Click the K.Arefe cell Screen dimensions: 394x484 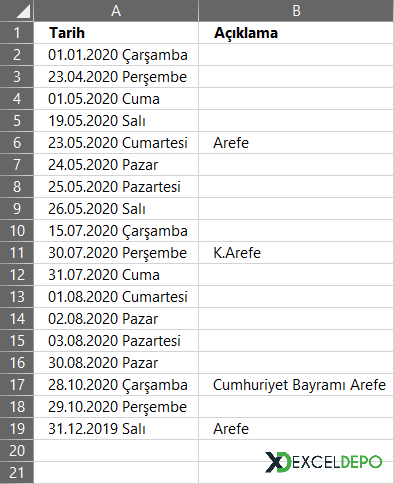[296, 253]
